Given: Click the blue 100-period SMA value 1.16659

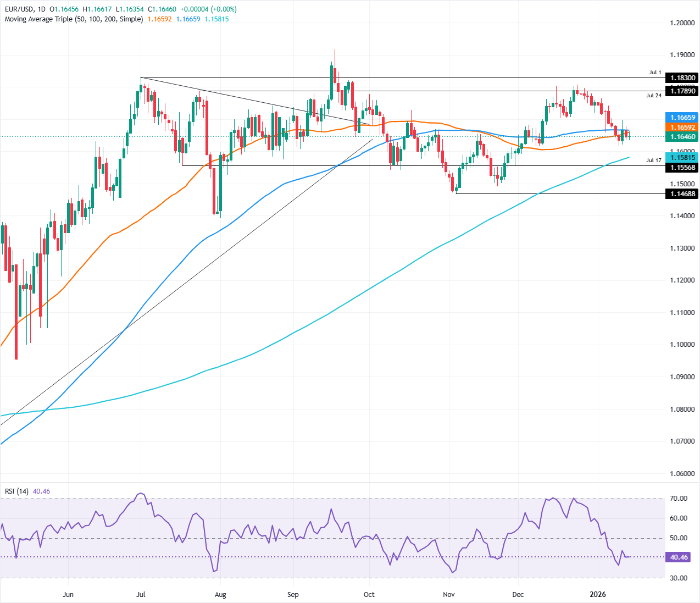Looking at the screenshot, I should [x=187, y=19].
